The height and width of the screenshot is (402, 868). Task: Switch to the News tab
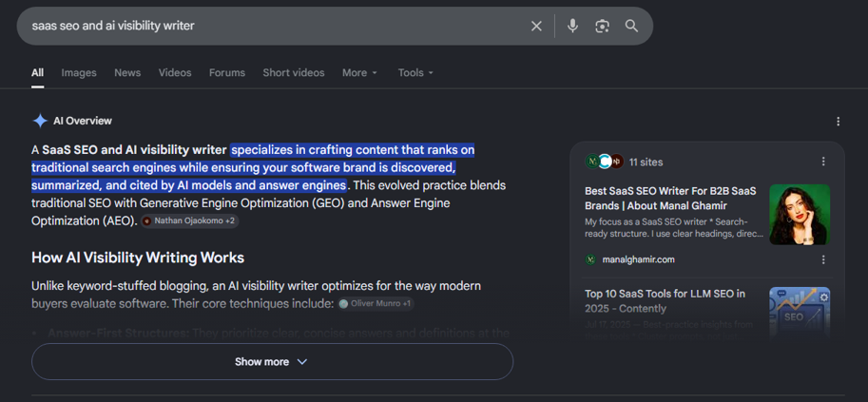127,72
